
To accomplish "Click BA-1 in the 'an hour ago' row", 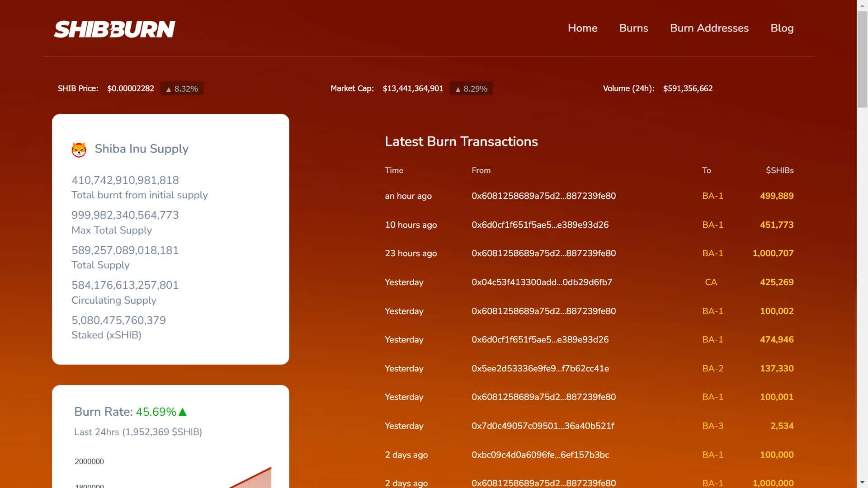I will 712,196.
